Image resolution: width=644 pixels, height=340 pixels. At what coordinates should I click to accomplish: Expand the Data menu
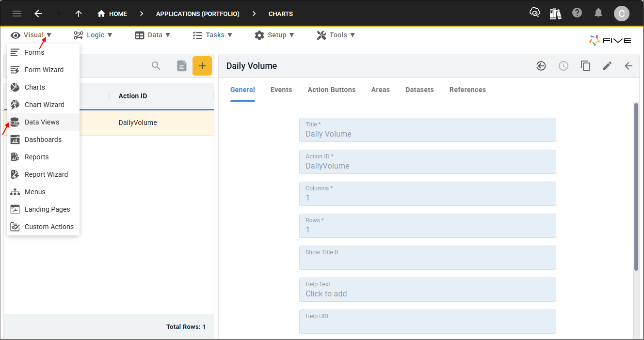coord(153,35)
